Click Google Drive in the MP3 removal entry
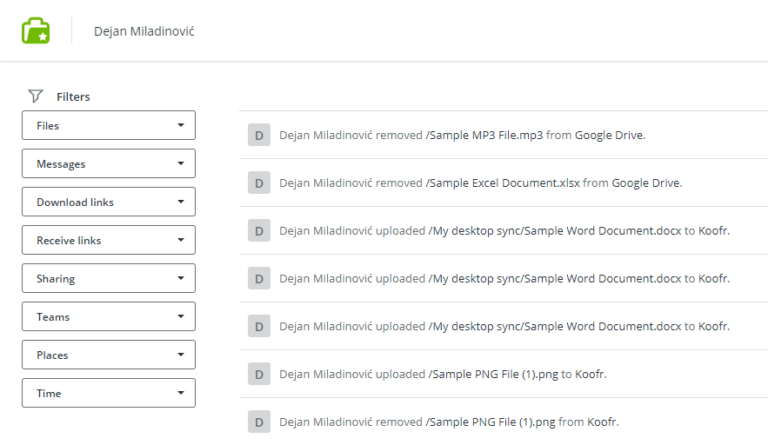This screenshot has height=445, width=768. 609,136
